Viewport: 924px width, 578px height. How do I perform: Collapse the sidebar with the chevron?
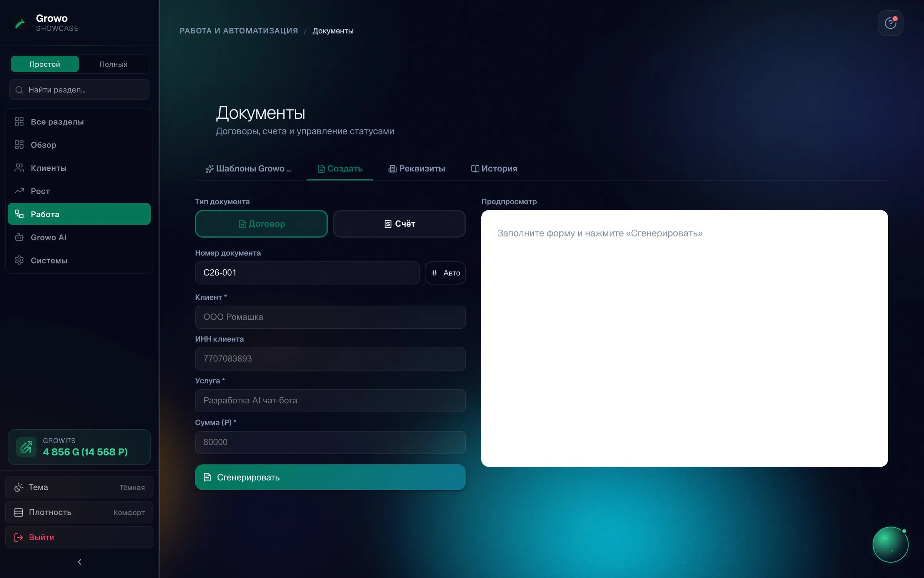pos(80,562)
